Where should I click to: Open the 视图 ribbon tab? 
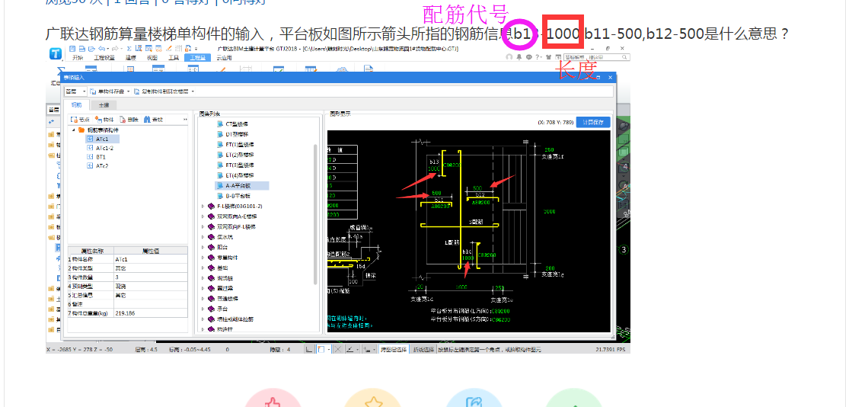[x=152, y=58]
